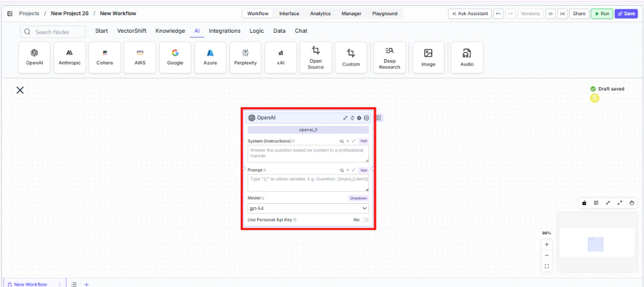Open the Integrations node category

coord(225,31)
